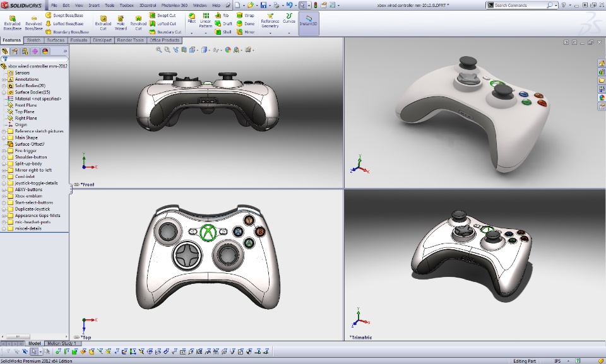This screenshot has width=606, height=364.
Task: Click the New document icon
Action: click(237, 5)
